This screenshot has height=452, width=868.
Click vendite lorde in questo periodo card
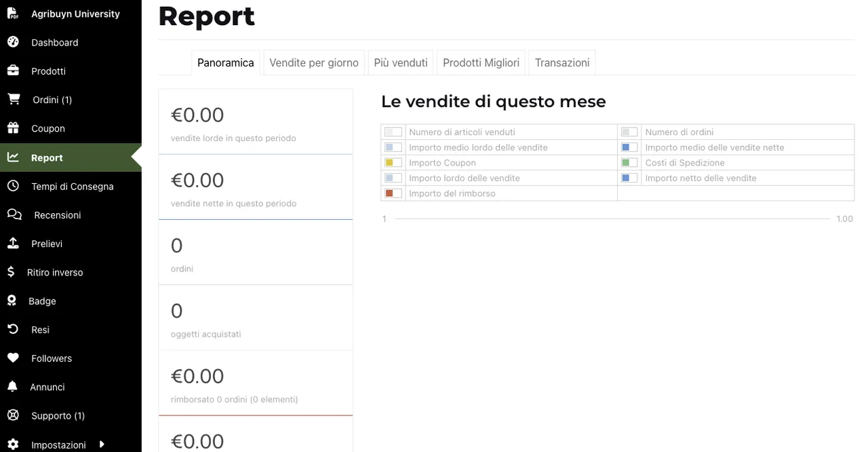point(256,122)
